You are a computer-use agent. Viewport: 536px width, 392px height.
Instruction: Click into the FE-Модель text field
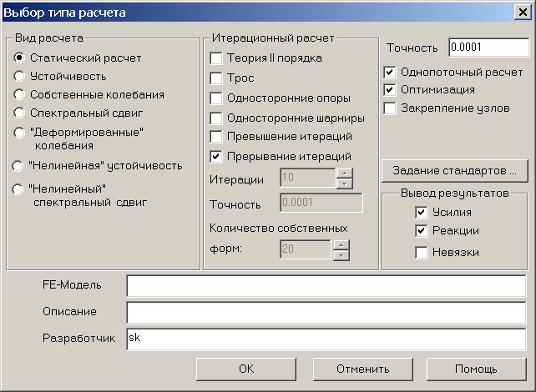pyautogui.click(x=326, y=286)
